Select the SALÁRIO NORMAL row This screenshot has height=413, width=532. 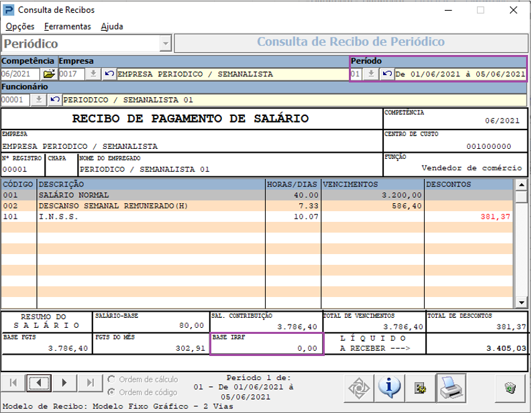[x=257, y=195]
